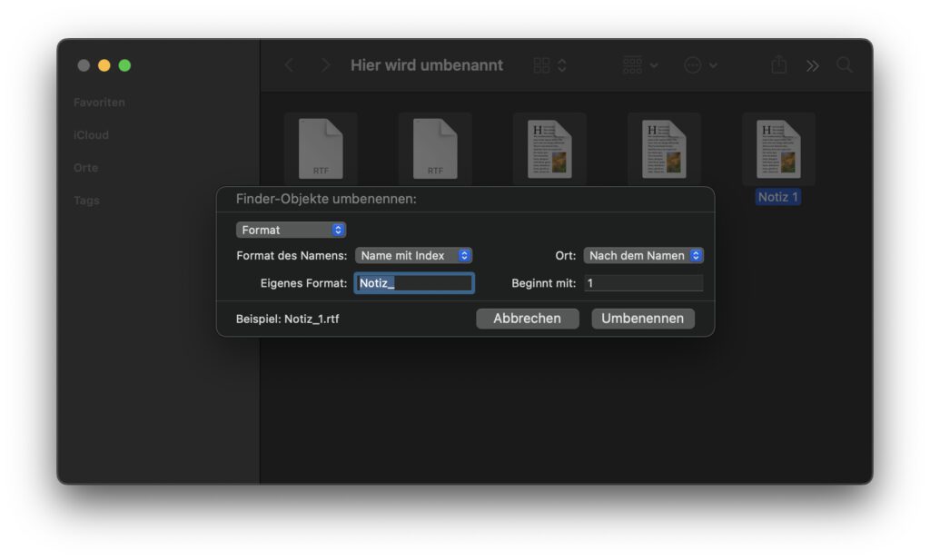Select the Notiz 1 document icon

(778, 148)
